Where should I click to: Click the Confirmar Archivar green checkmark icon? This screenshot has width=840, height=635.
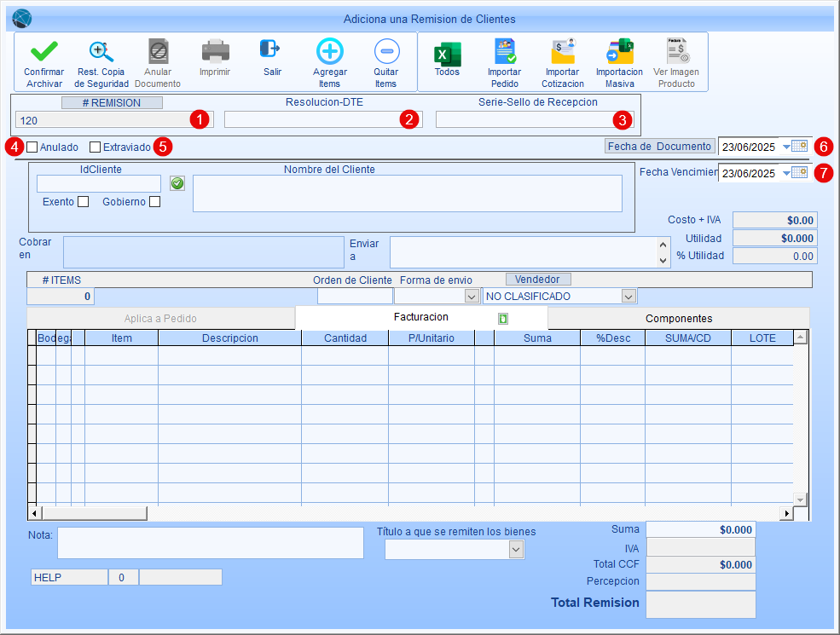[x=43, y=52]
